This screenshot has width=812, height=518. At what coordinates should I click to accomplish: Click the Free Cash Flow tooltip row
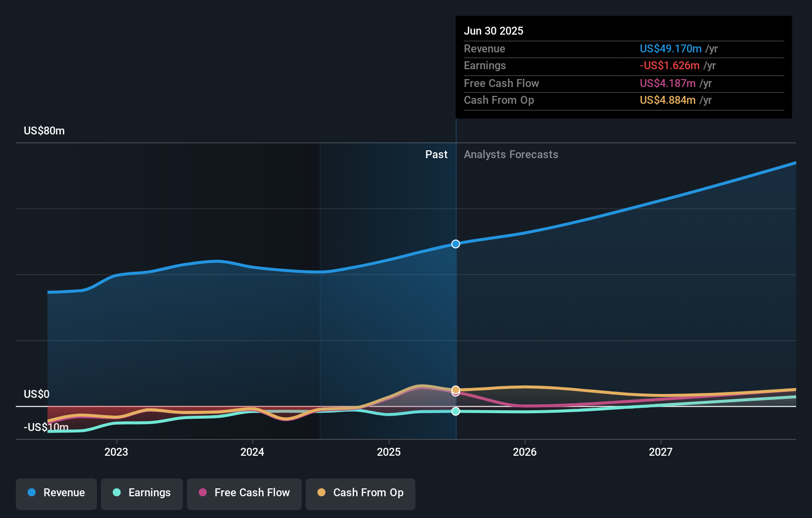501,83
